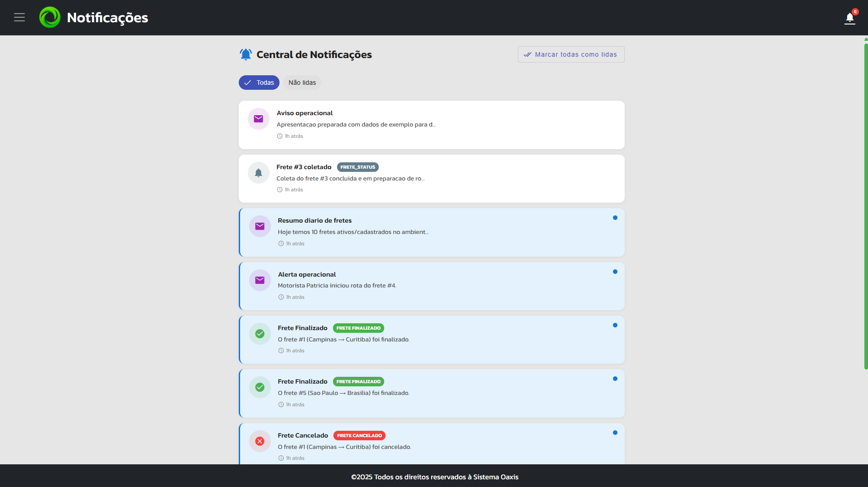The width and height of the screenshot is (868, 487).
Task: Open the Frete #5 finalizado notification
Action: click(x=430, y=393)
